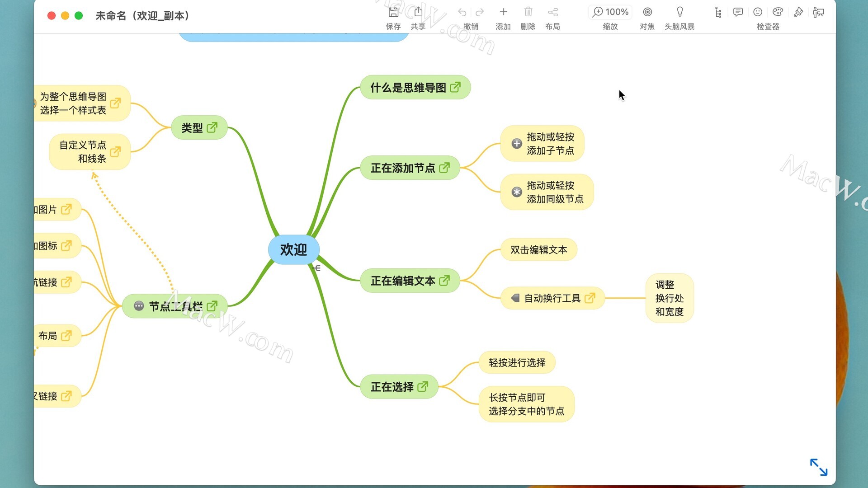Viewport: 868px width, 488px height.
Task: Open the presentation inspector icon
Action: (x=818, y=12)
